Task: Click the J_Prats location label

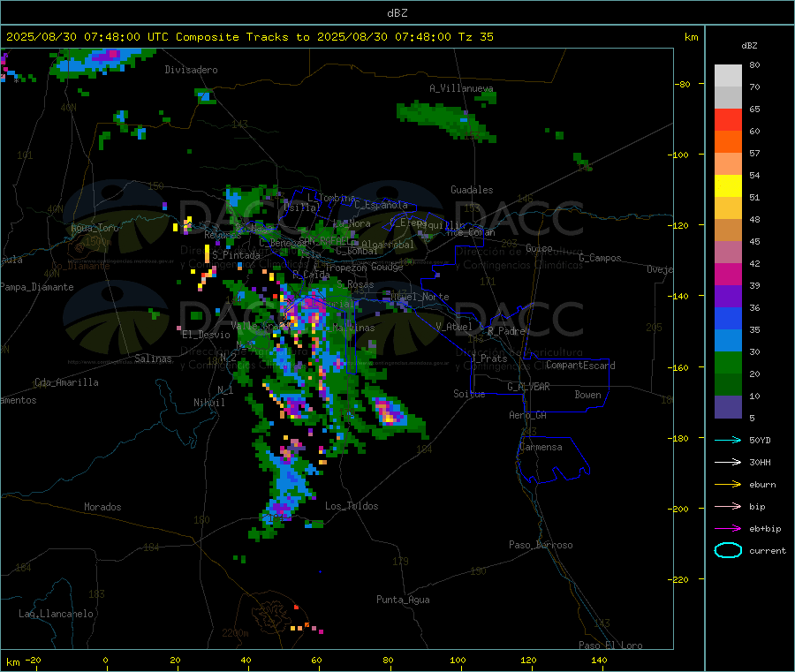Action: coord(488,359)
